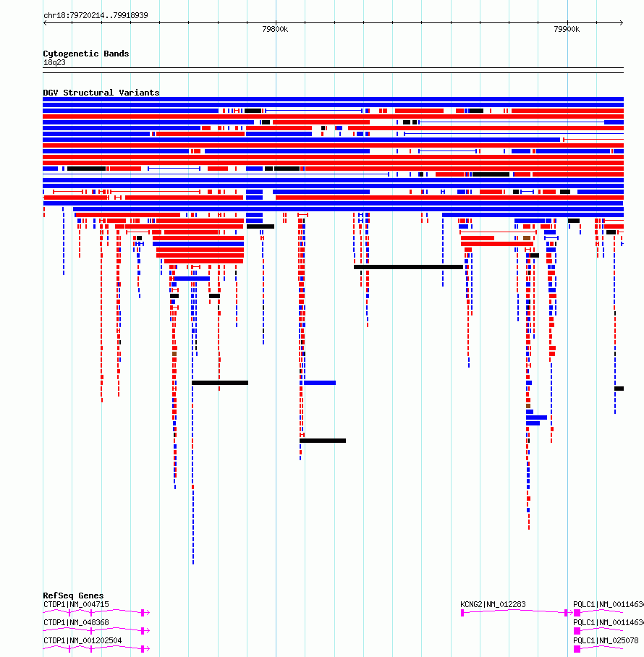This screenshot has height=657, width=644.
Task: Select the chr18:79720214..79918939 coordinates text
Action: point(96,15)
